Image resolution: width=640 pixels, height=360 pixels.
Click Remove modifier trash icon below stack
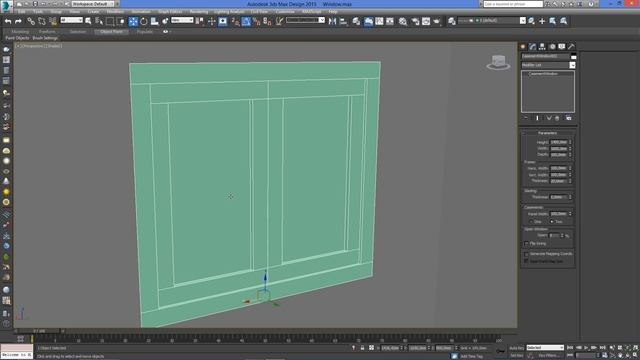557,118
